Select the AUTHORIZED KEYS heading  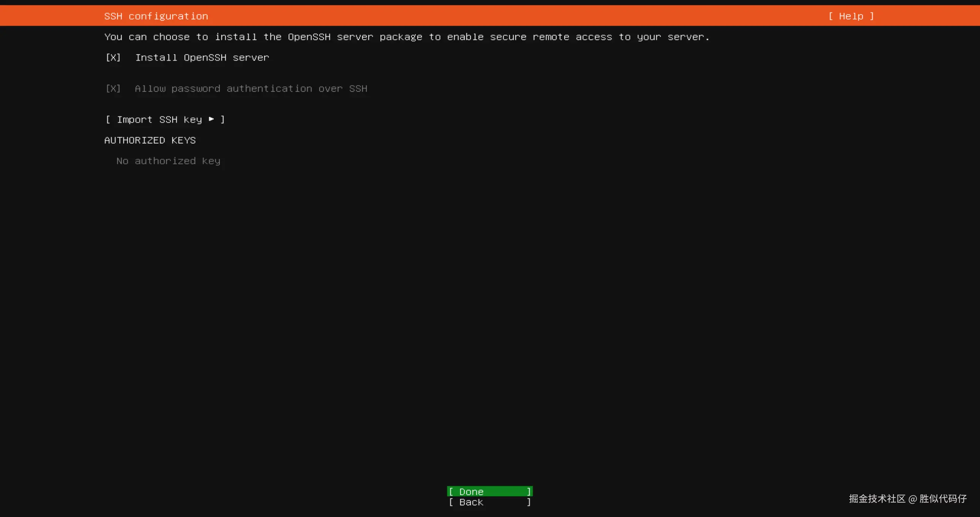pyautogui.click(x=150, y=141)
